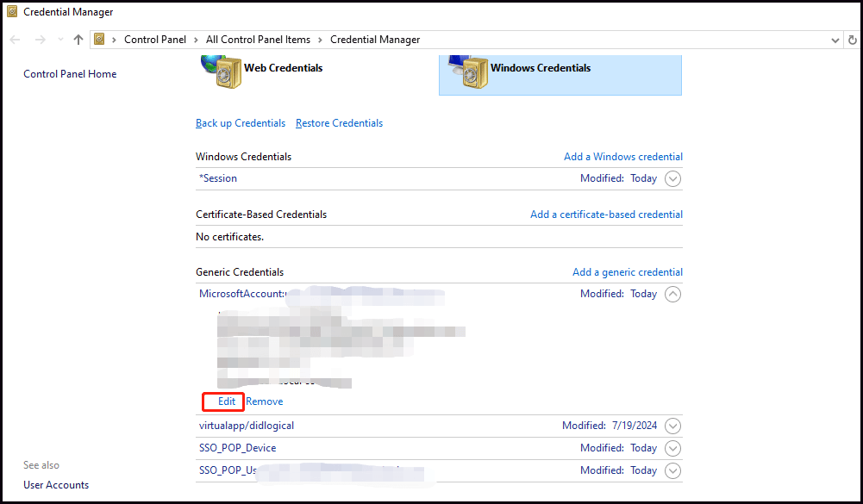This screenshot has height=504, width=863.
Task: Expand the chevron after Control Panel breadcrumb
Action: [x=197, y=40]
